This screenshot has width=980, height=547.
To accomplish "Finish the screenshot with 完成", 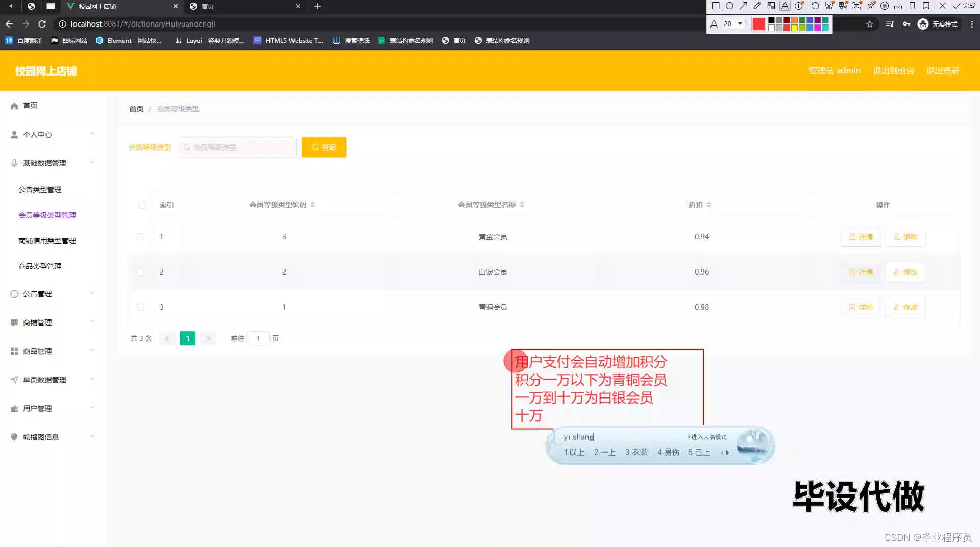I will 964,6.
